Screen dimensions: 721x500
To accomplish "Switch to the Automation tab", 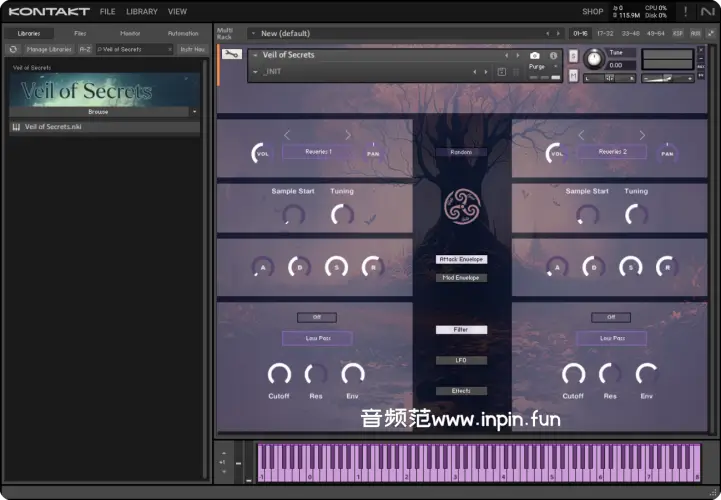I will coord(183,34).
